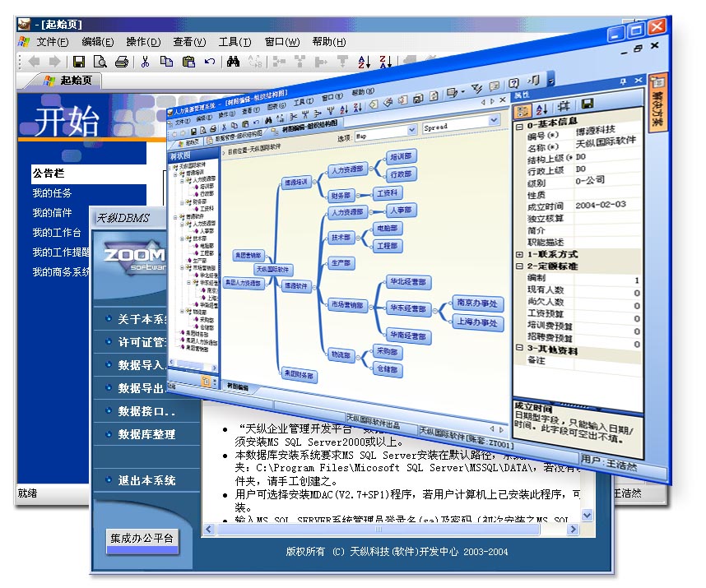706x588 pixels.
Task: Cut using the scissors icon in 起始页 toolbar
Action: [x=145, y=61]
